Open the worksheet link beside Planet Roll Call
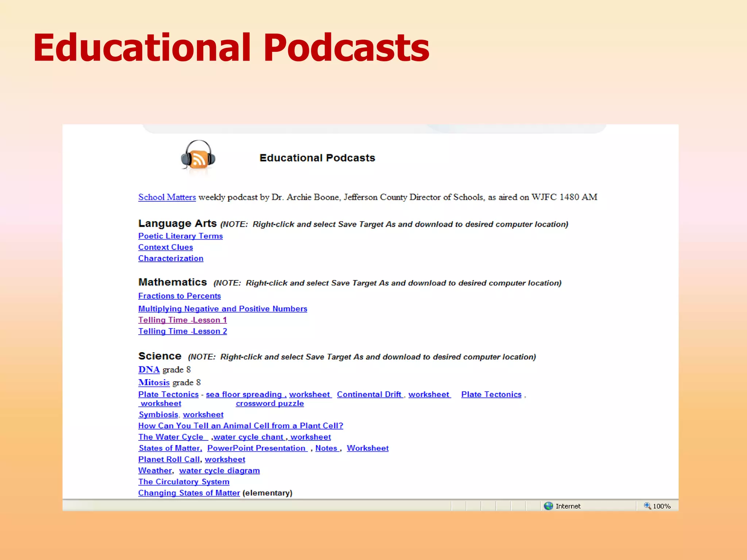747x560 pixels. coord(225,460)
